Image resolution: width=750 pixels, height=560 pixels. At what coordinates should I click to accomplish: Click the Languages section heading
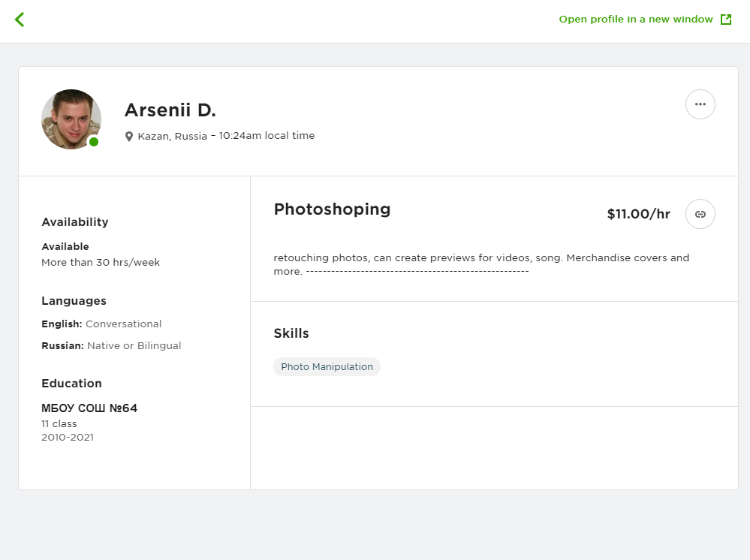pos(74,301)
